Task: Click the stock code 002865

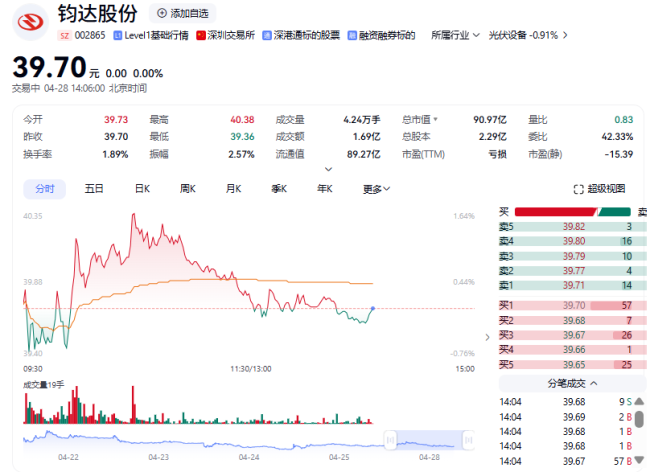Action: [90, 36]
